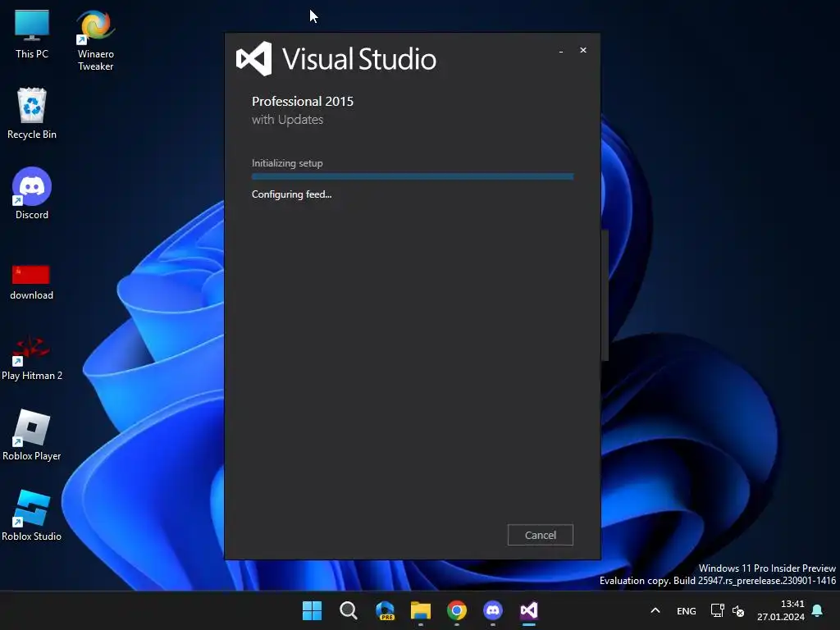Viewport: 840px width, 630px height.
Task: Select the Winaero Tweaker desktop shortcut
Action: pyautogui.click(x=95, y=40)
